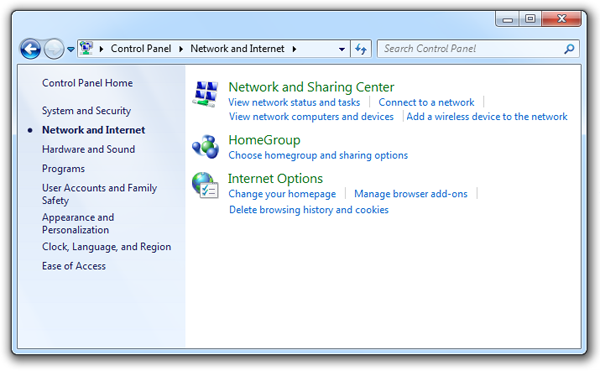Open Ease of Access category

coord(73,266)
